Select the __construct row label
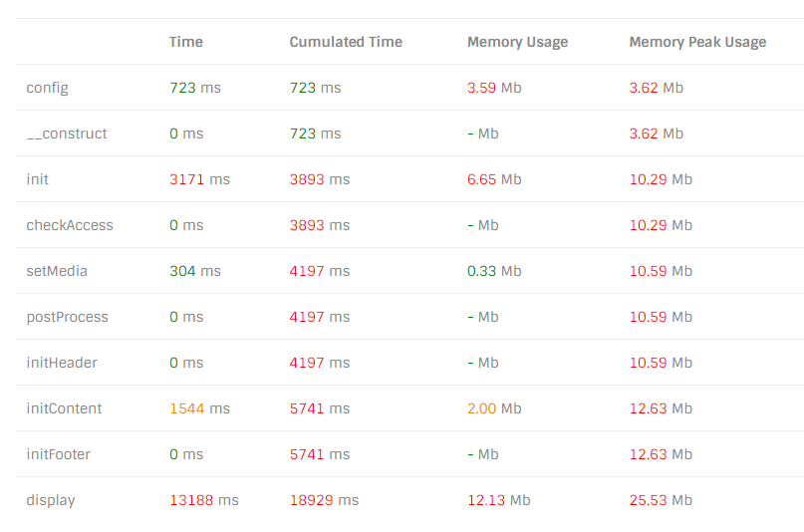Screen dimensions: 804x532 click(67, 133)
